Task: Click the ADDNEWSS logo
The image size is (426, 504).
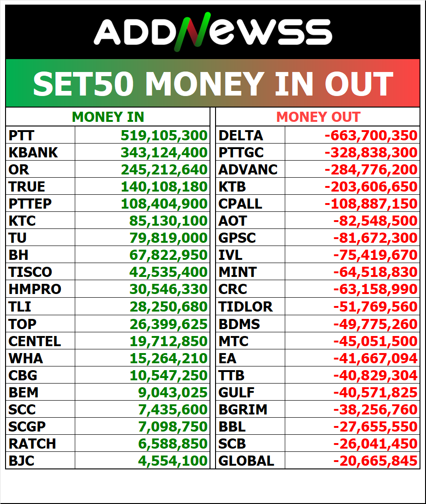Action: click(x=213, y=32)
